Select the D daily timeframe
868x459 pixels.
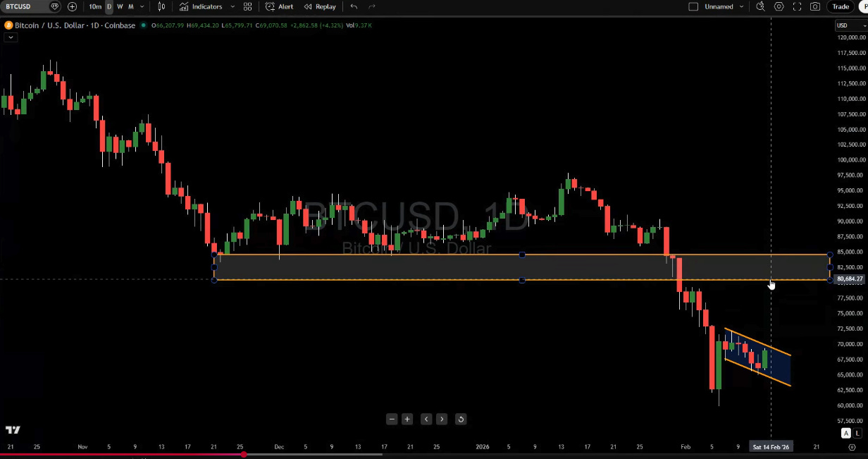pos(108,6)
